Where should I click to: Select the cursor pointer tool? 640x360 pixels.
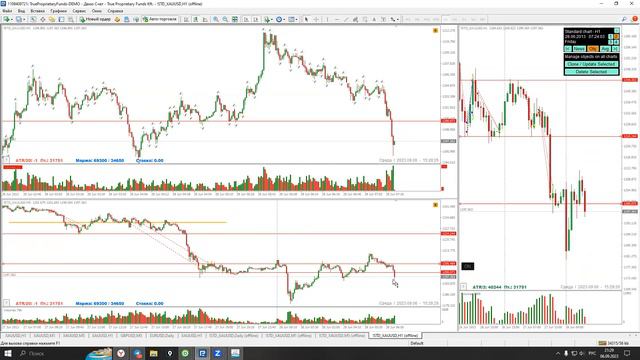[x=306, y=19]
